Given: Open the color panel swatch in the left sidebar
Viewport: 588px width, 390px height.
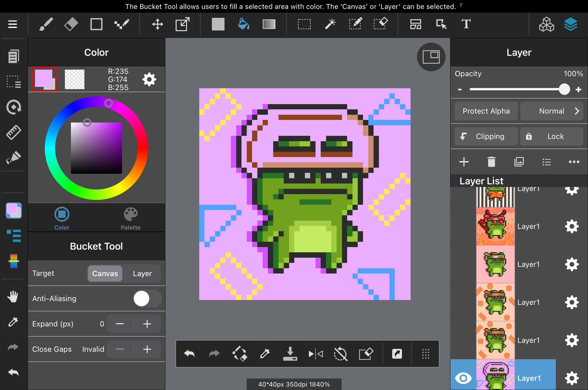Looking at the screenshot, I should click(x=14, y=210).
